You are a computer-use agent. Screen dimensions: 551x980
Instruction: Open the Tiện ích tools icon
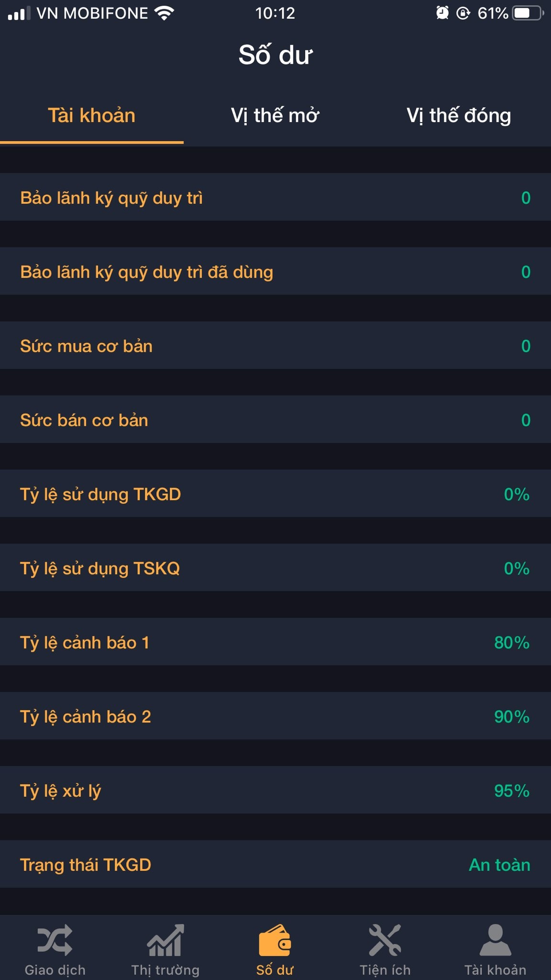coord(385,940)
